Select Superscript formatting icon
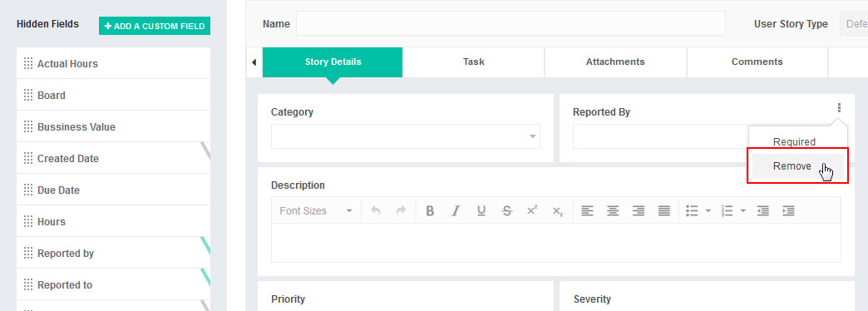 tap(532, 210)
